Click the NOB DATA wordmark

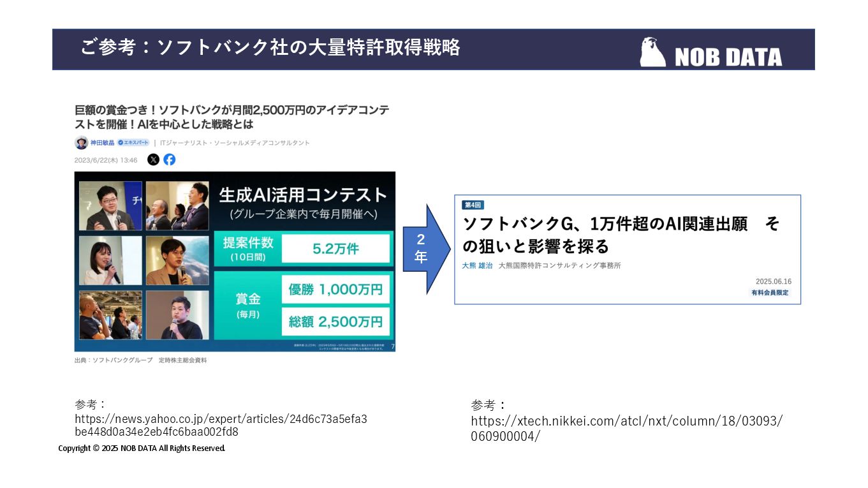coord(728,57)
